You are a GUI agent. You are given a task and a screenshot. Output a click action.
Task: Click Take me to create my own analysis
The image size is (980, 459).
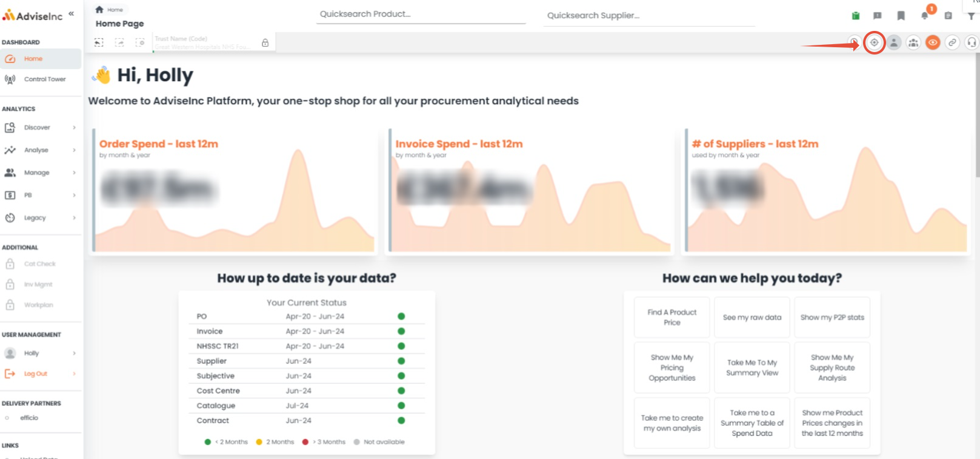point(672,423)
